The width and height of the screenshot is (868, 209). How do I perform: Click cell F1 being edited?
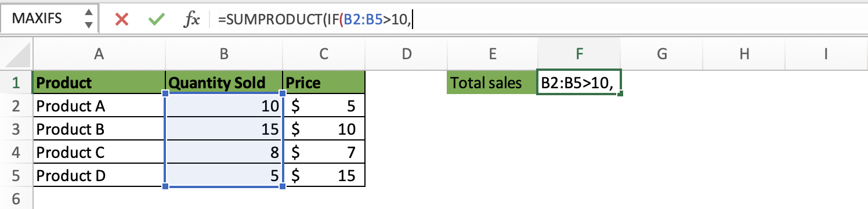pos(579,83)
